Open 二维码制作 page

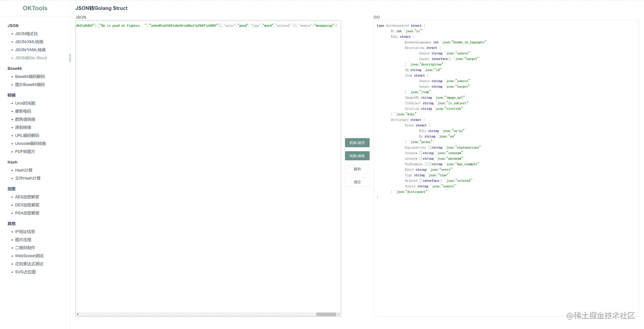tap(25, 248)
